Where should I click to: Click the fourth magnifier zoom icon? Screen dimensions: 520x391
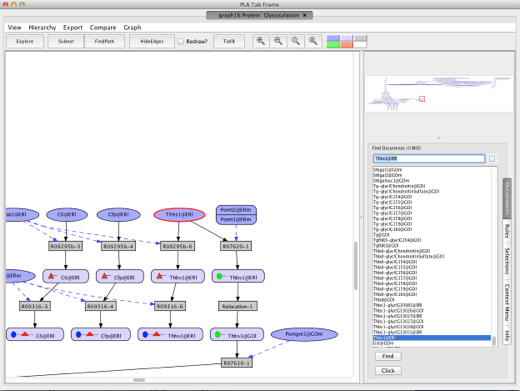coord(313,41)
